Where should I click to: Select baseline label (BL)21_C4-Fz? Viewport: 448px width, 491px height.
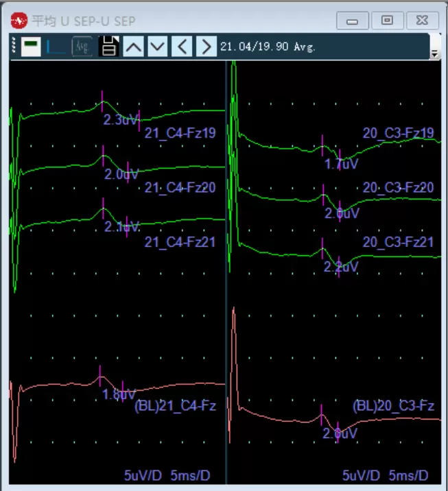pos(175,406)
